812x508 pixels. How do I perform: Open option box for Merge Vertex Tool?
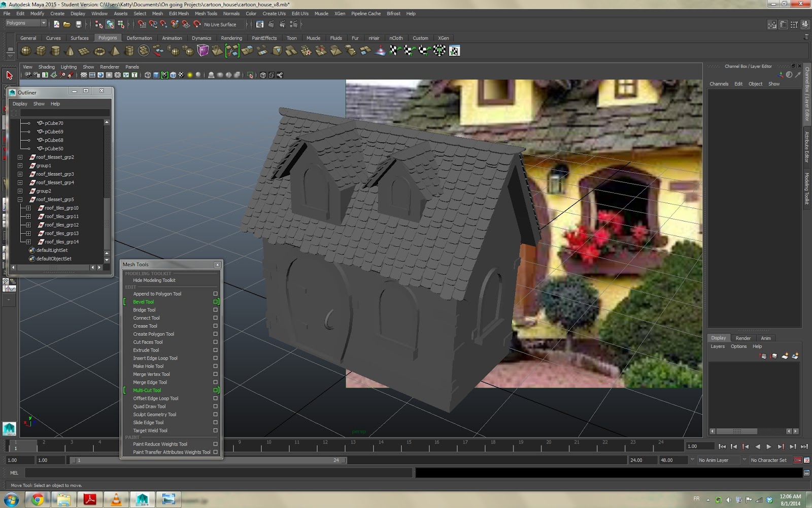coord(216,374)
